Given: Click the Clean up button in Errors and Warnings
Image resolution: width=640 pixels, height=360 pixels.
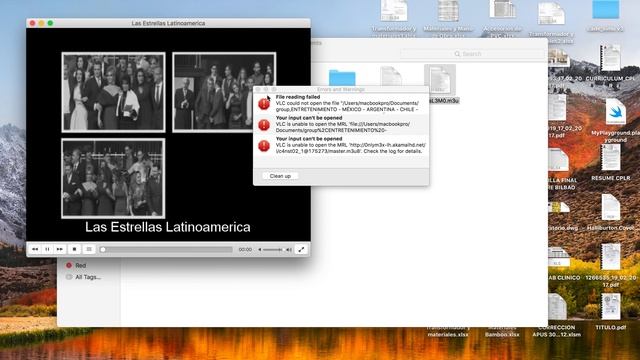Looking at the screenshot, I should 280,176.
